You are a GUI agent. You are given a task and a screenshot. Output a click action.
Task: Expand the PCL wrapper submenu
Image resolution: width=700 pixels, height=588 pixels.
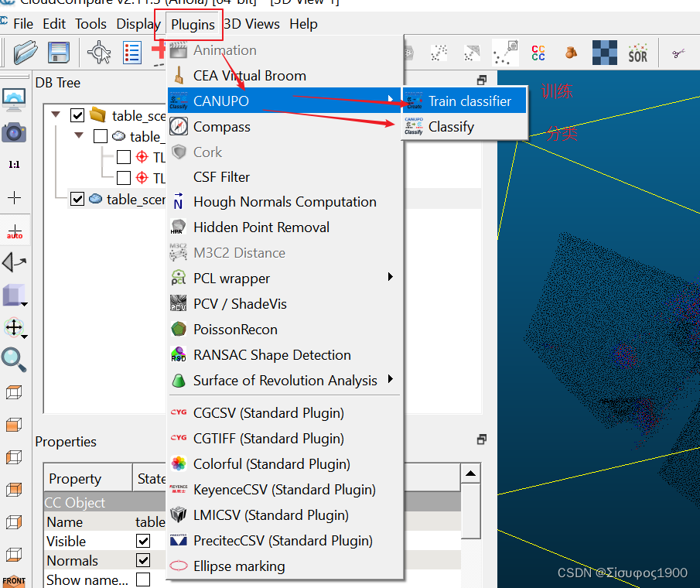(285, 279)
